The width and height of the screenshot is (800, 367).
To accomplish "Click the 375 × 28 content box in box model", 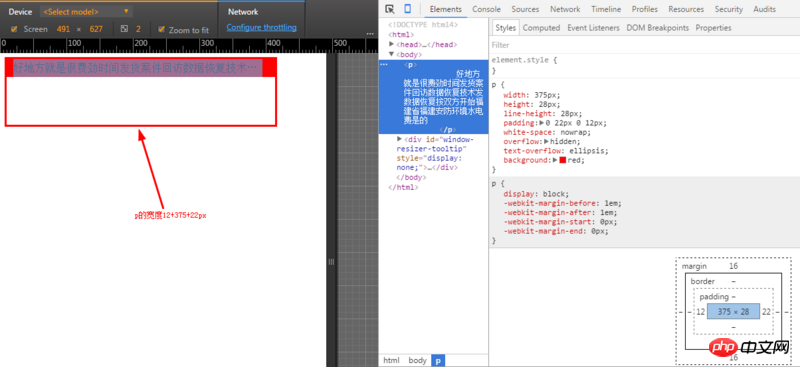I will 733,311.
